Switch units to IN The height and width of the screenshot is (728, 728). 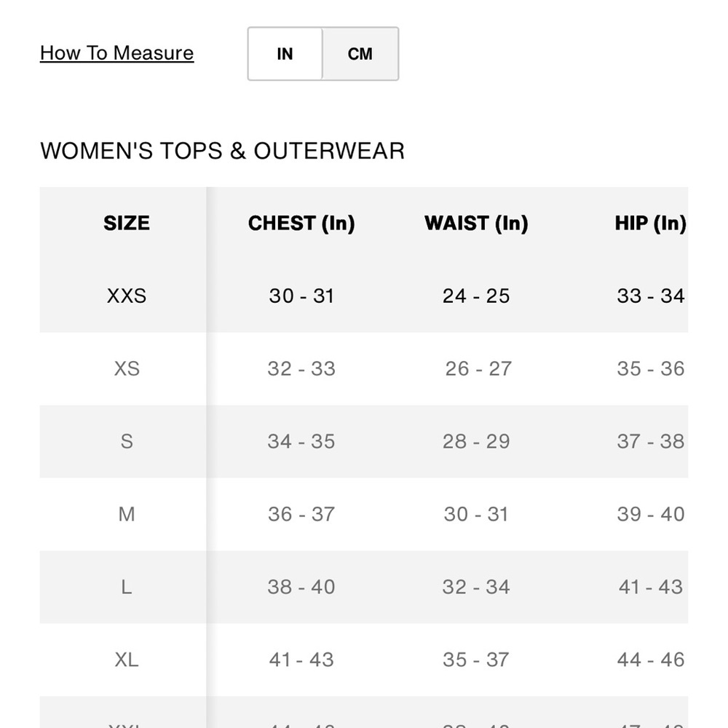(x=285, y=54)
